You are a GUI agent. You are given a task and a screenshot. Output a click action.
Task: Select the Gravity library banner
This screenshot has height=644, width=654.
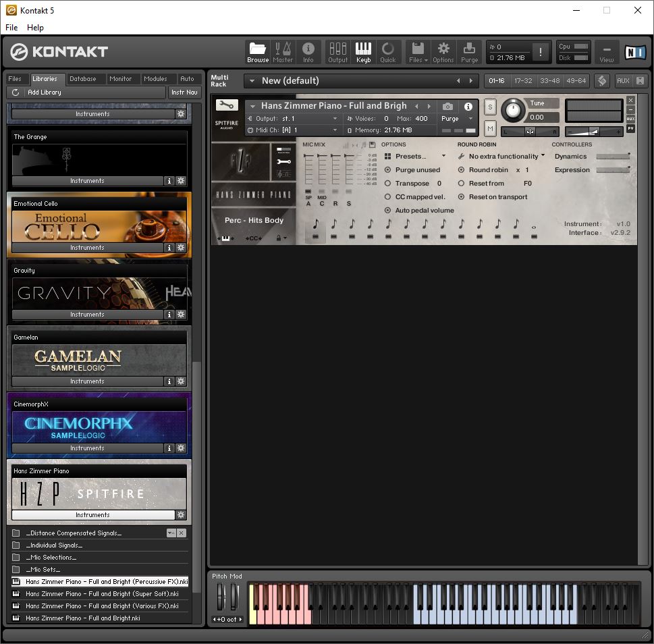coord(99,294)
